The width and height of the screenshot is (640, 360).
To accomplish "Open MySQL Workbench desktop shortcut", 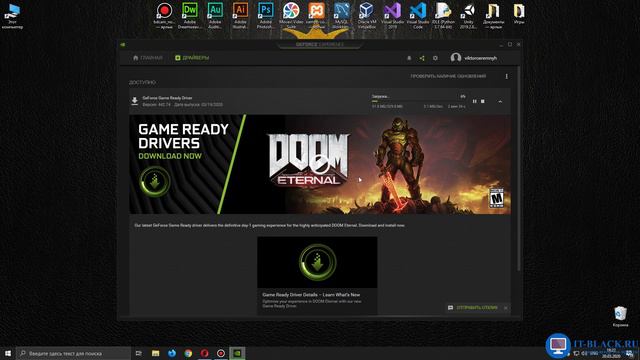I will 342,16.
